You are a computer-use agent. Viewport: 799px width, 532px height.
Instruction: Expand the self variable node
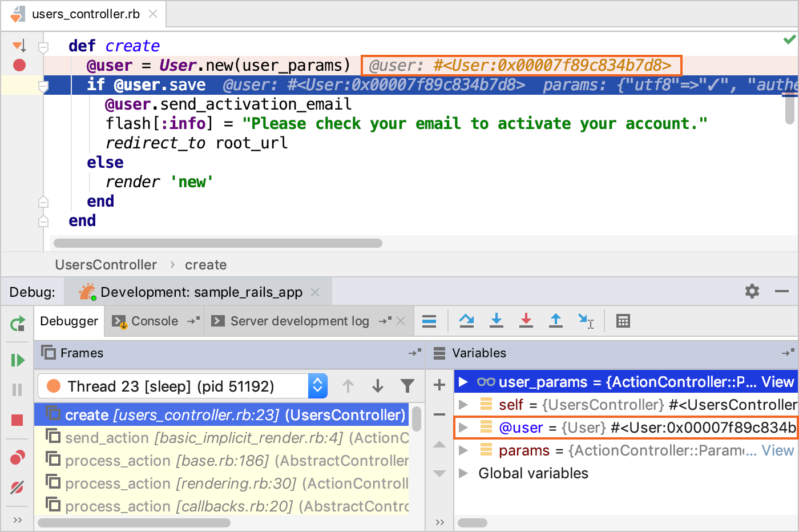(x=463, y=405)
